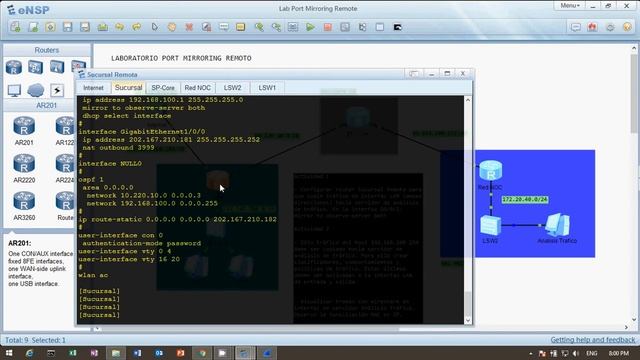The width and height of the screenshot is (640, 360).
Task: Open OneNote from the taskbar
Action: tap(94, 353)
